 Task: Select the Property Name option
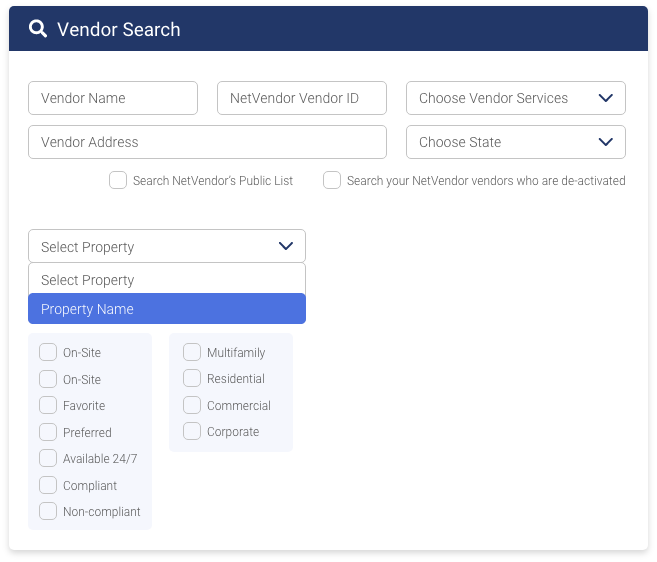(167, 309)
